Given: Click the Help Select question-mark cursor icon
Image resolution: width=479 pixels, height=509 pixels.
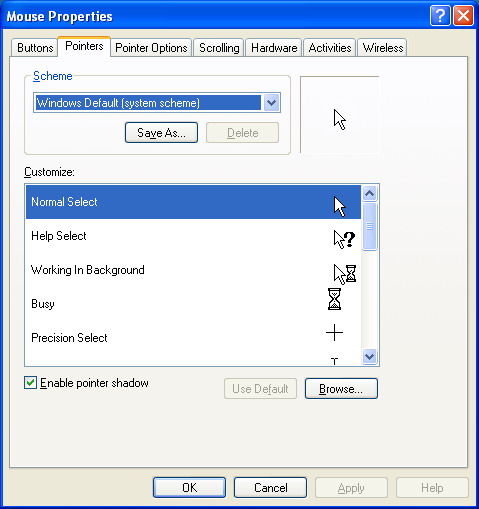Looking at the screenshot, I should coord(344,239).
